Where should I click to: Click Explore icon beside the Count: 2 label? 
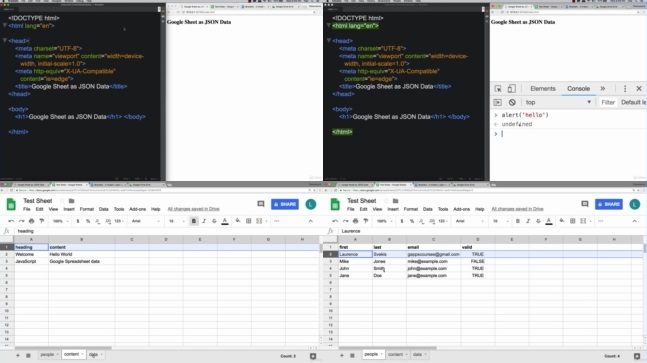pyautogui.click(x=313, y=356)
